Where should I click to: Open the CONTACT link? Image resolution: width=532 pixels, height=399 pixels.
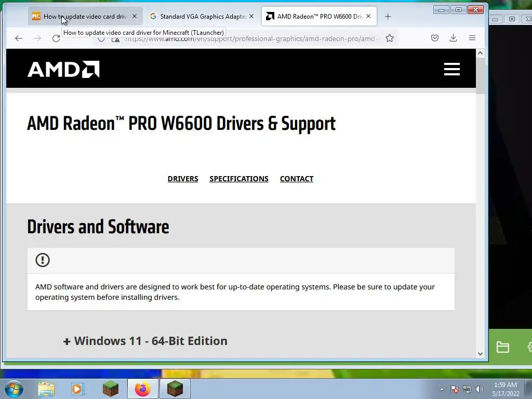pos(297,179)
